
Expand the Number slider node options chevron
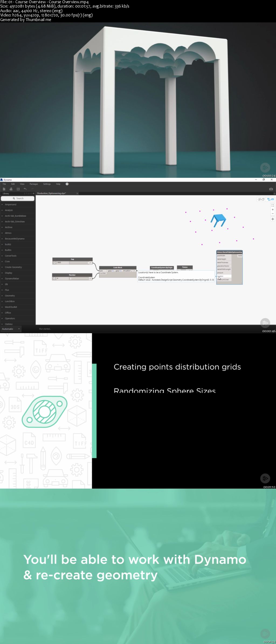click(54, 278)
